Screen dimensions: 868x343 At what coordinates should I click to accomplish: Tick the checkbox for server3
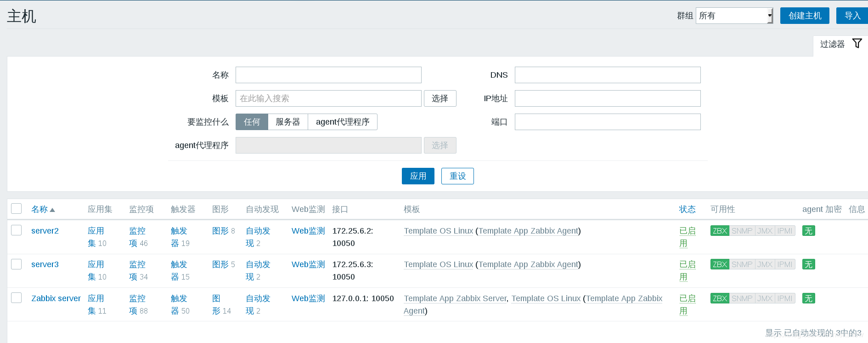(17, 264)
